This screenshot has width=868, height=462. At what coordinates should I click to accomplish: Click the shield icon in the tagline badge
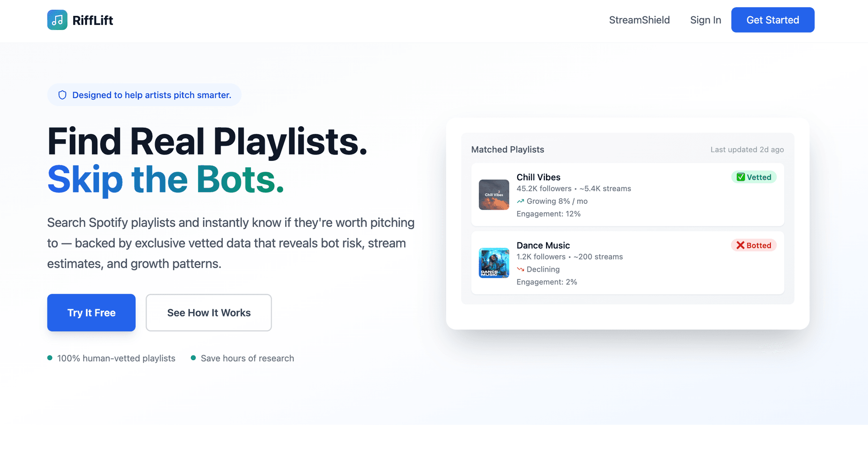tap(62, 95)
